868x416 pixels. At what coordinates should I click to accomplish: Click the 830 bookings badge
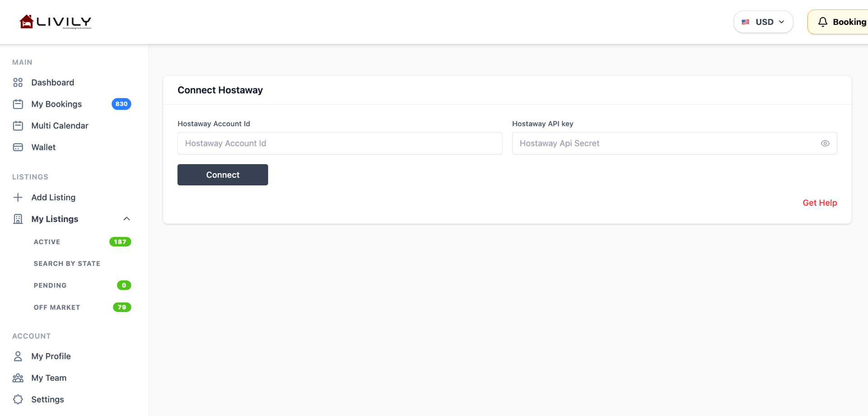coord(121,104)
